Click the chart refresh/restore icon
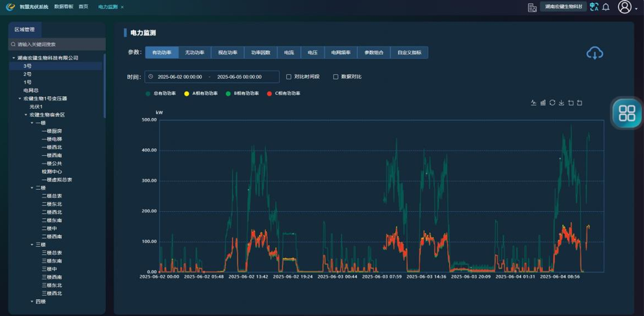The image size is (644, 316). tap(552, 103)
